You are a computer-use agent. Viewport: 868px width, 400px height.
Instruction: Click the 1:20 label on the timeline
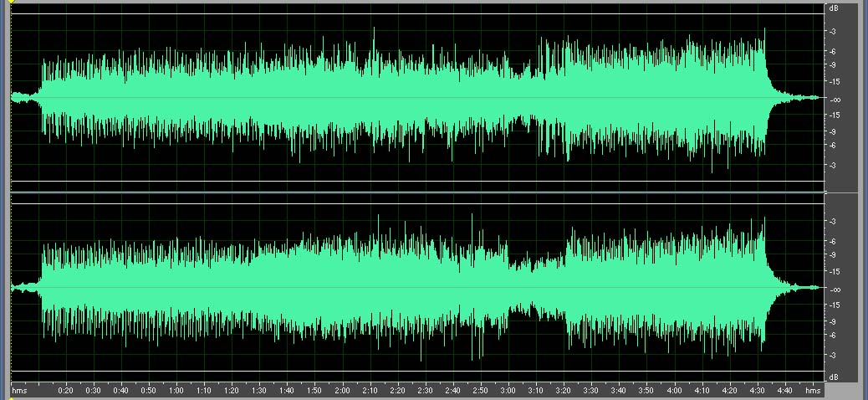pyautogui.click(x=232, y=391)
